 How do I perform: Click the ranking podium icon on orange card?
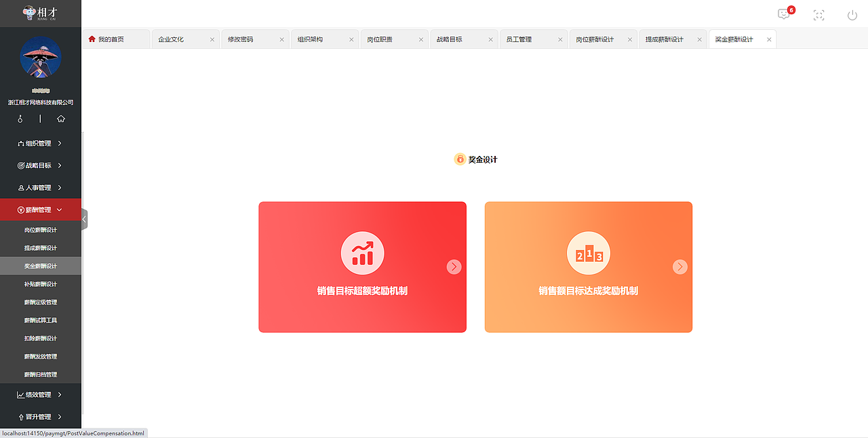point(589,254)
